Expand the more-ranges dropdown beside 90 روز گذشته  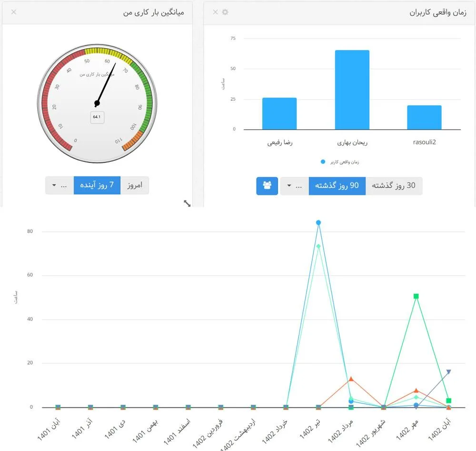(294, 186)
